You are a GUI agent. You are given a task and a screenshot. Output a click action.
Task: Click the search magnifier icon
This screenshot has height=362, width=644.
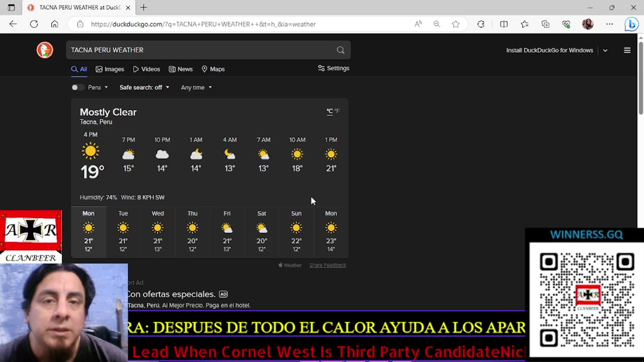pos(341,50)
